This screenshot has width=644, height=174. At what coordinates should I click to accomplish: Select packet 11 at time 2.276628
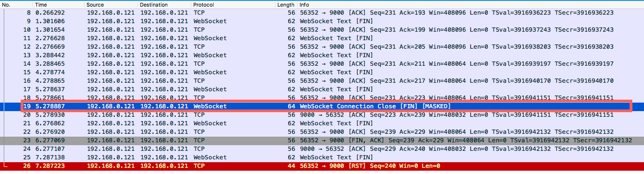pyautogui.click(x=322, y=38)
